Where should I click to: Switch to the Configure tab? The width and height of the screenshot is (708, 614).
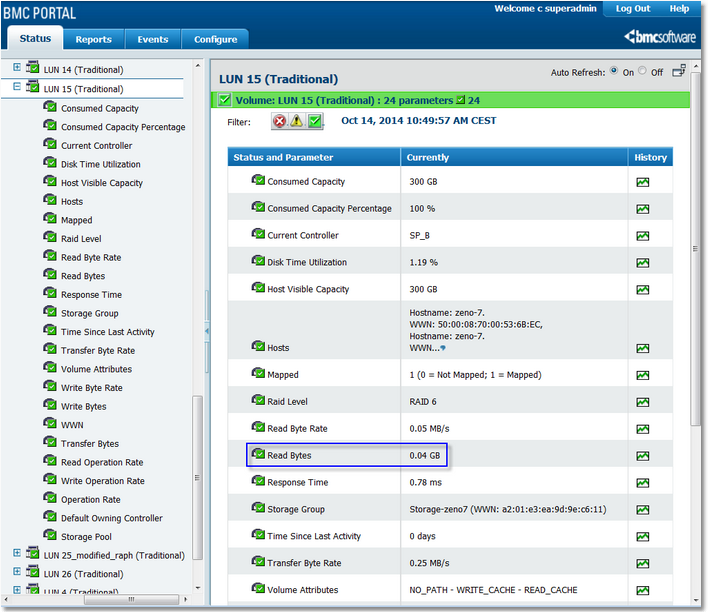(x=215, y=39)
